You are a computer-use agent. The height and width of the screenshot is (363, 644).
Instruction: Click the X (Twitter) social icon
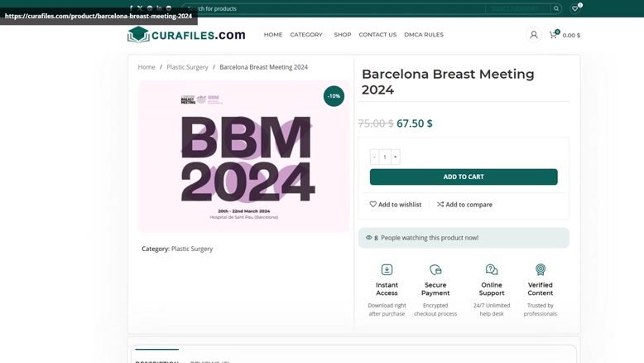tap(140, 7)
